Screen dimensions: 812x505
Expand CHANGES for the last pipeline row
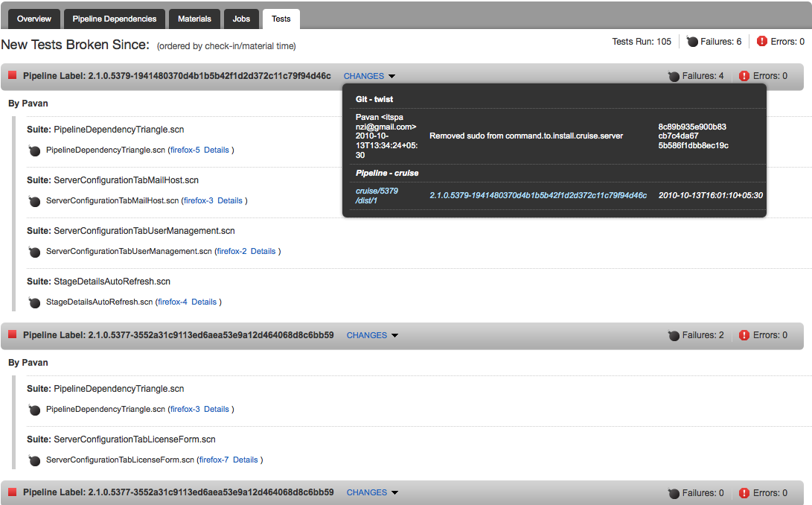[372, 492]
